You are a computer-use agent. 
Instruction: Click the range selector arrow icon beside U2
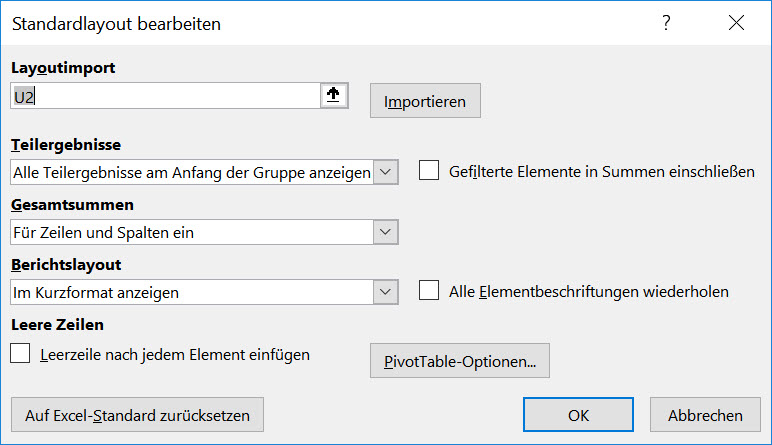click(334, 96)
